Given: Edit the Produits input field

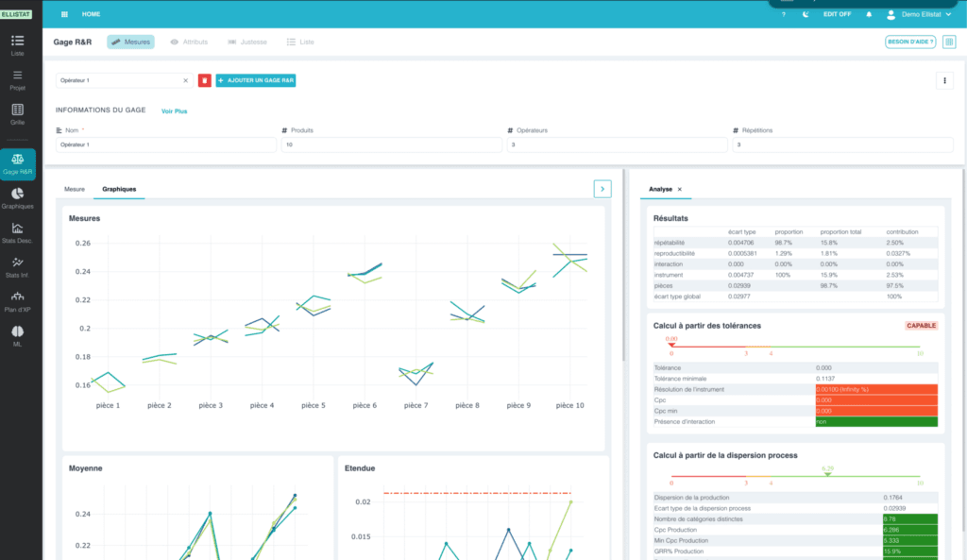Looking at the screenshot, I should [392, 144].
